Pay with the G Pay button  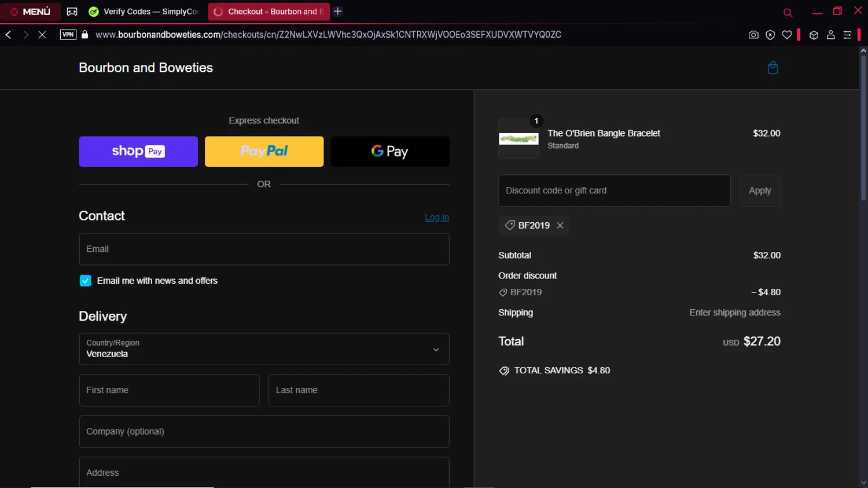tap(390, 152)
